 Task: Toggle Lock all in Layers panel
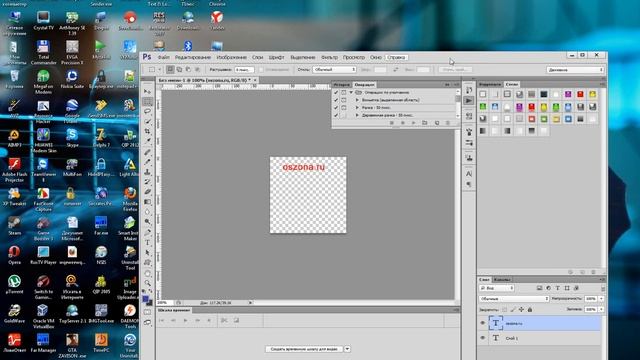530,310
